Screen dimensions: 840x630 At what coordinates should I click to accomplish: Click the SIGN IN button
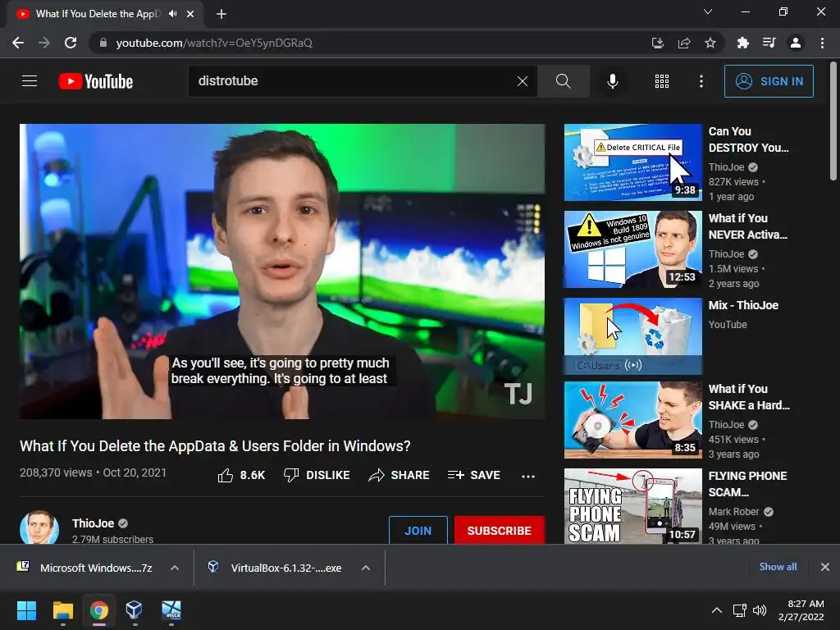click(x=769, y=81)
